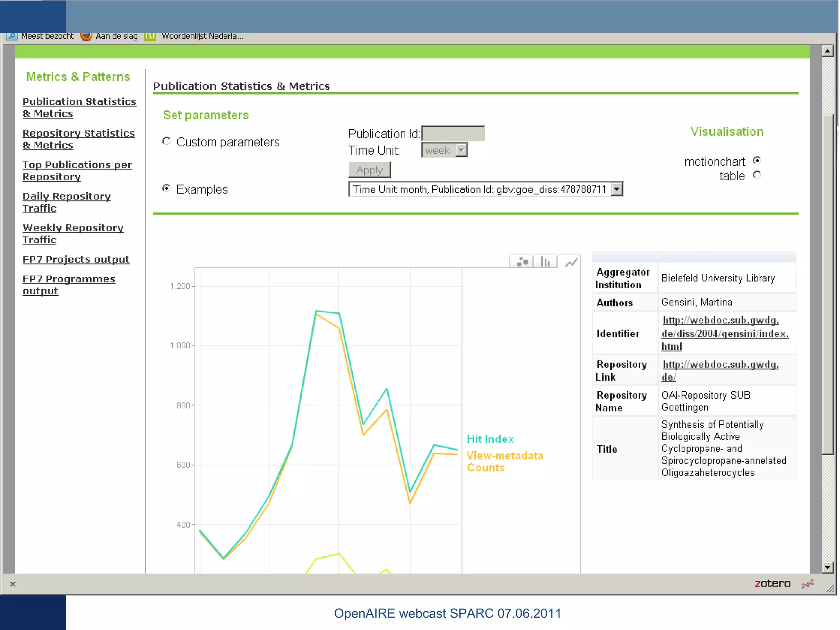
Task: Open Weekly Repository Traffic link
Action: point(73,234)
